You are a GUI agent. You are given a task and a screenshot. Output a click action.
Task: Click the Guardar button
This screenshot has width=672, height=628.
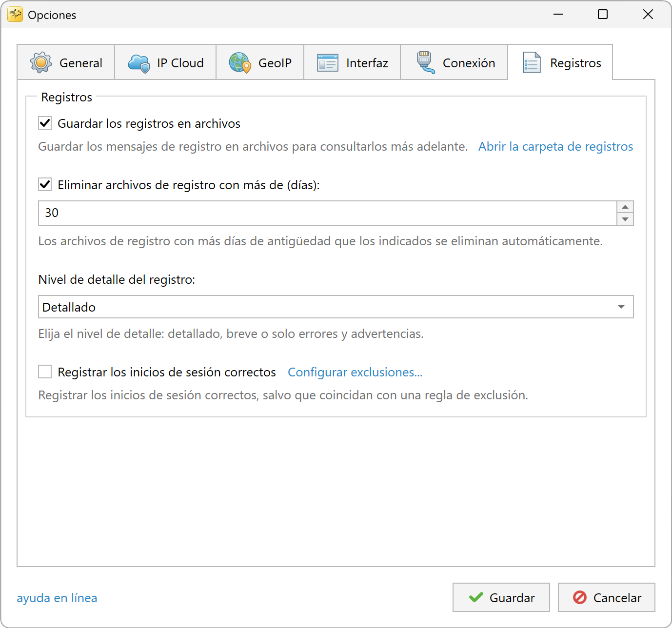[x=501, y=597]
